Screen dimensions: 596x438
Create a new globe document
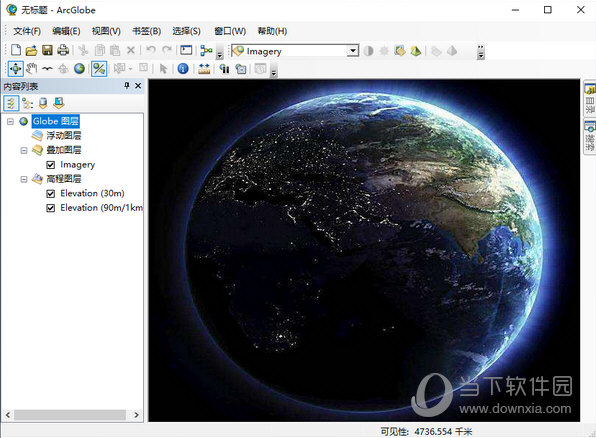pos(16,50)
